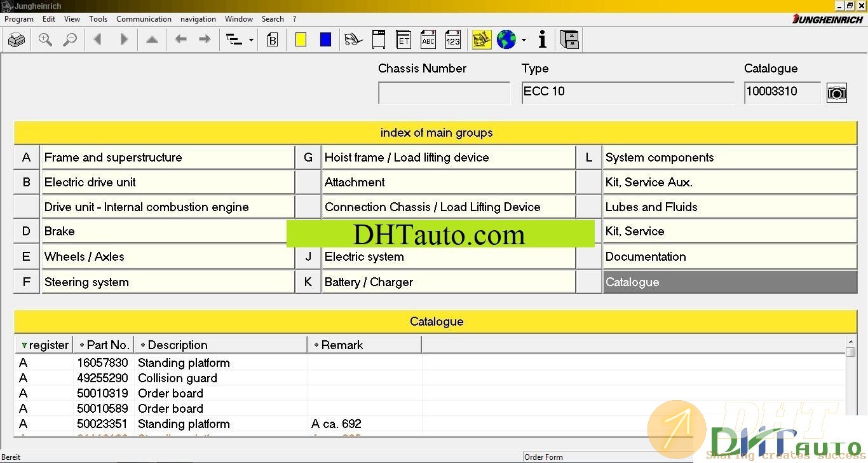Click the 123 number search icon
The image size is (868, 463).
coord(452,39)
